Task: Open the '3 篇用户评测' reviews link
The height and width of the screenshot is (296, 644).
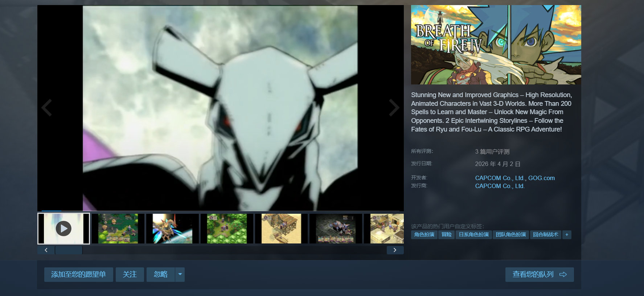Action: (492, 152)
